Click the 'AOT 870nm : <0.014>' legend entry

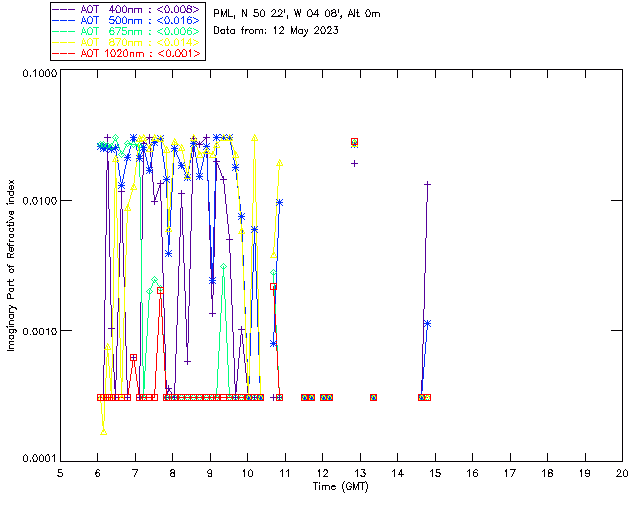point(140,42)
